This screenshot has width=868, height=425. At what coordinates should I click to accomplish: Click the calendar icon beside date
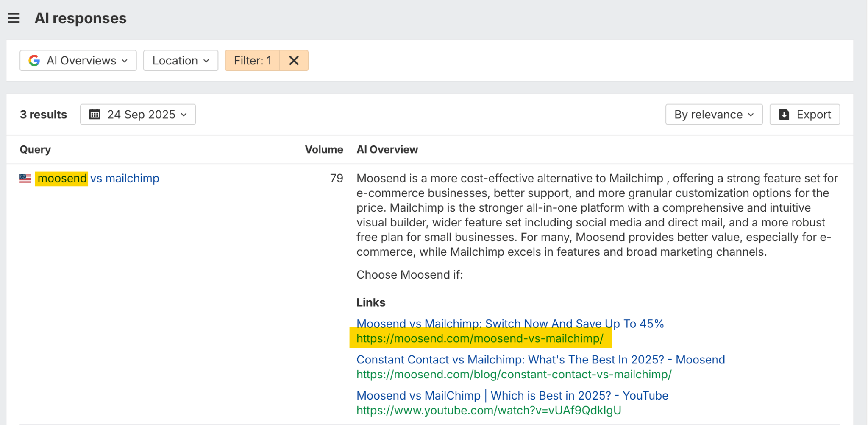tap(95, 115)
